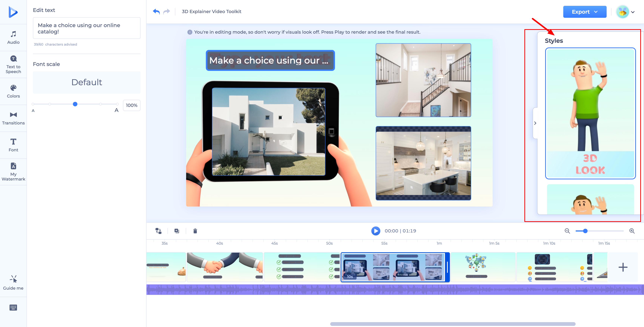Add a new scene with plus button
This screenshot has height=327, width=644.
[x=623, y=267]
